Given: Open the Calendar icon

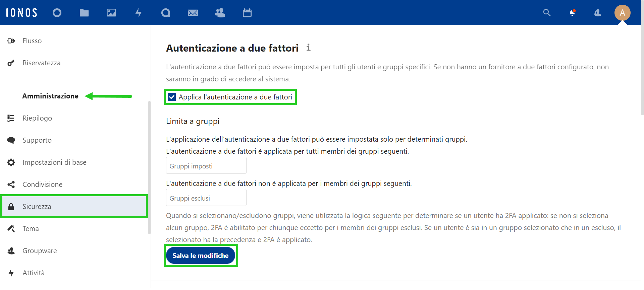Looking at the screenshot, I should [x=247, y=13].
